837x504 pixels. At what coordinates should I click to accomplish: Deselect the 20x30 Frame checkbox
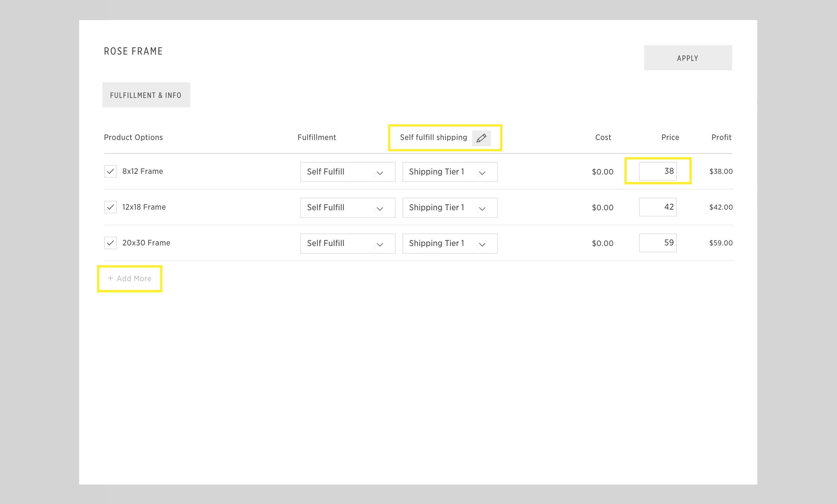[110, 243]
